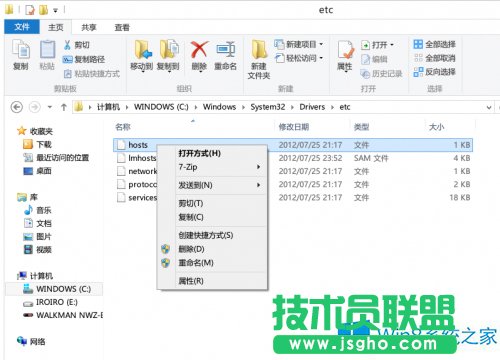Click the lmhosts file icon
This screenshot has width=500, height=360.
pyautogui.click(x=121, y=158)
